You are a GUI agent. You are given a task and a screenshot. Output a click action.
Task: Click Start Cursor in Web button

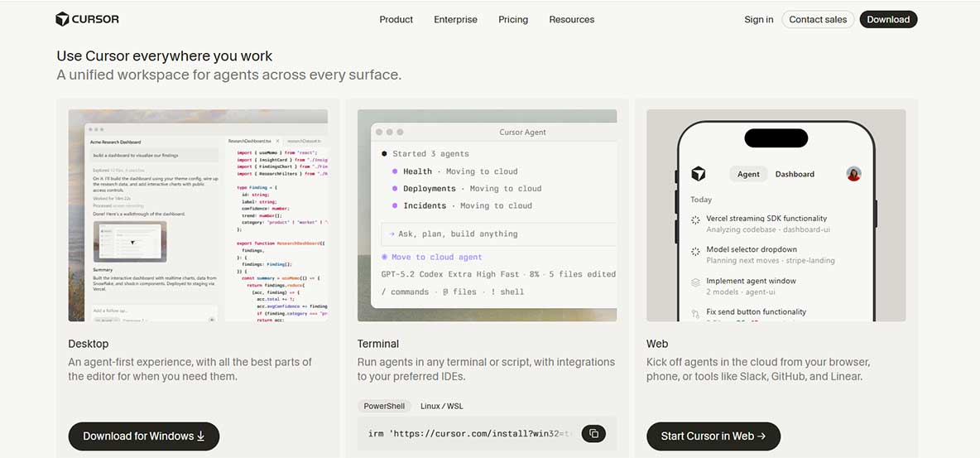coord(713,436)
